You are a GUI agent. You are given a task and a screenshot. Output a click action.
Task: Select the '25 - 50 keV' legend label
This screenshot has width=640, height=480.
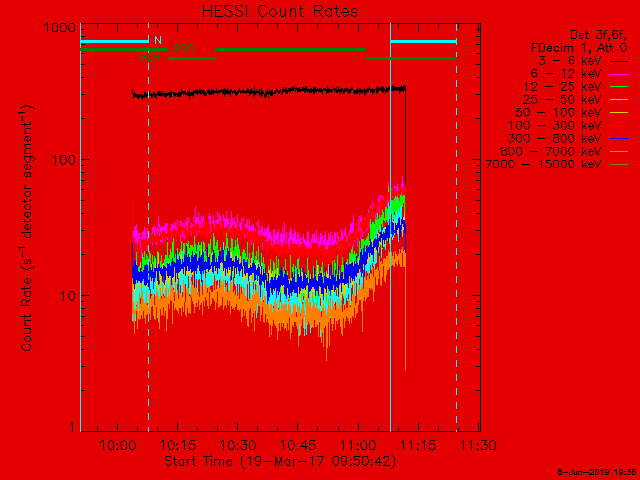coord(562,100)
